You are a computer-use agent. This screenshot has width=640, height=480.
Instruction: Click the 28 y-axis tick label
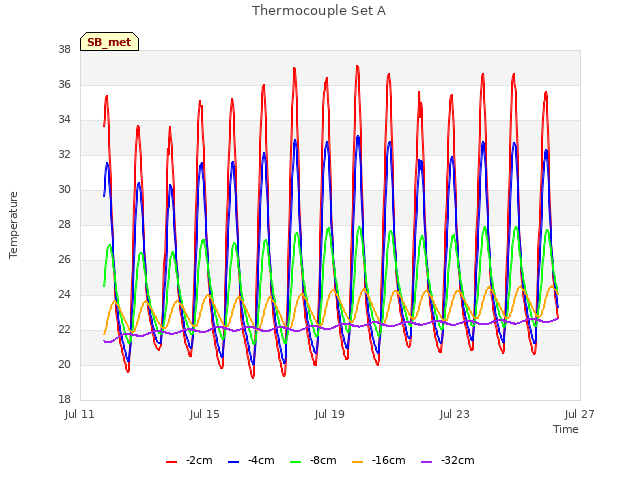64,224
